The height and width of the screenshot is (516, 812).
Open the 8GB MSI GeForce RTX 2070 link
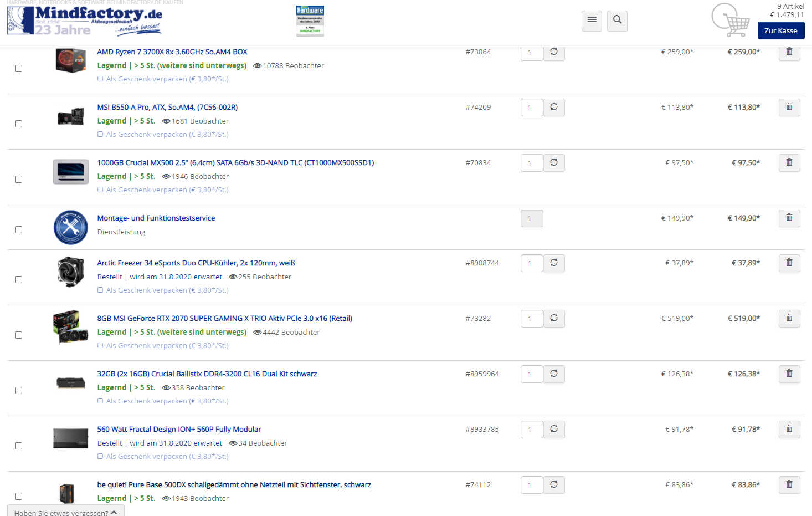point(225,318)
